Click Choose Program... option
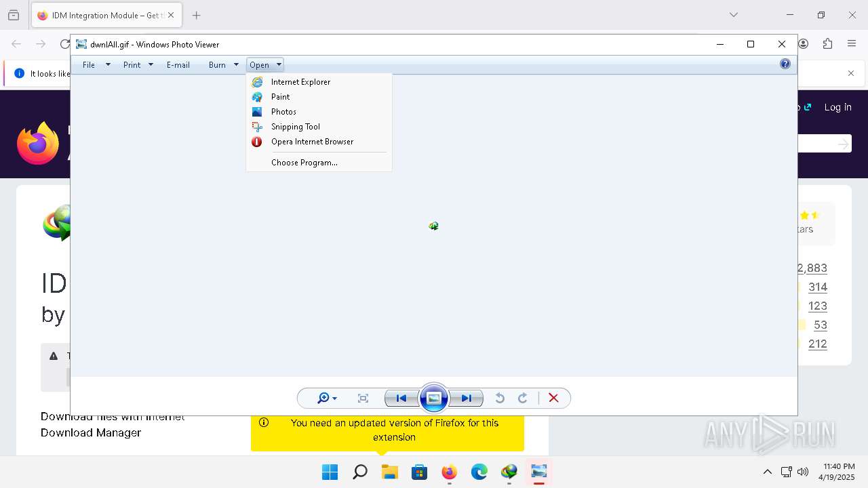Image resolution: width=868 pixels, height=488 pixels. [319, 163]
